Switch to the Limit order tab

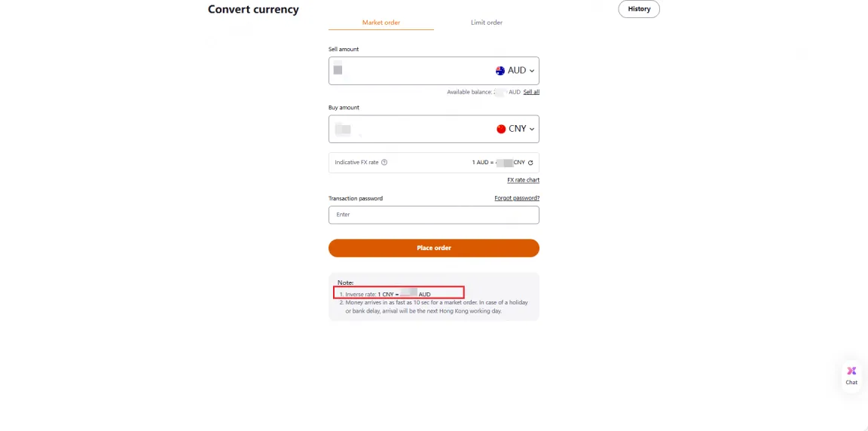point(487,23)
